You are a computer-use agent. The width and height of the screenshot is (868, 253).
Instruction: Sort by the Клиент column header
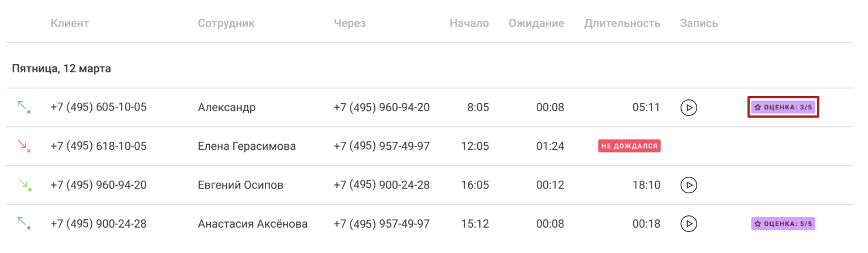tap(70, 23)
